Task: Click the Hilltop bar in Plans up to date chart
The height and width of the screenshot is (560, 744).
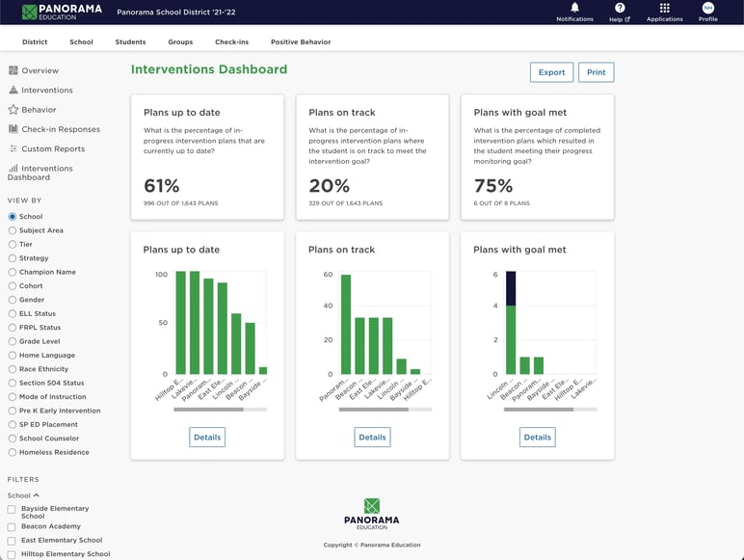Action: tap(181, 323)
